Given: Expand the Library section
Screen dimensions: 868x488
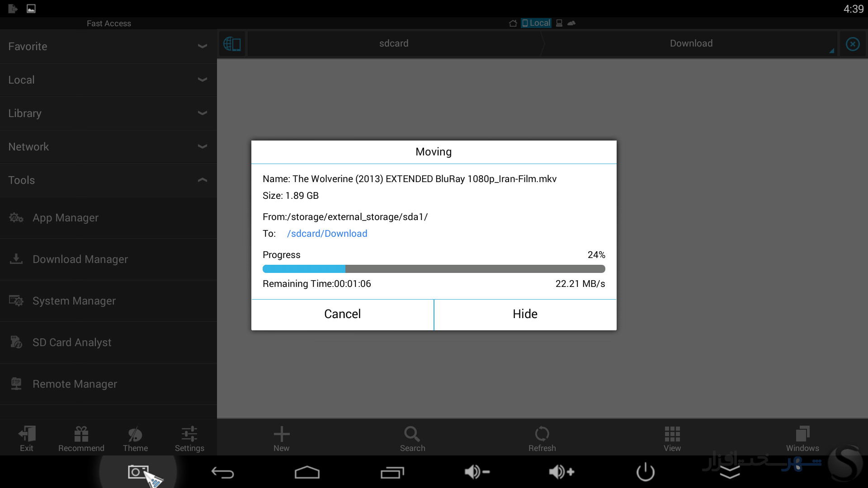Looking at the screenshot, I should (108, 113).
